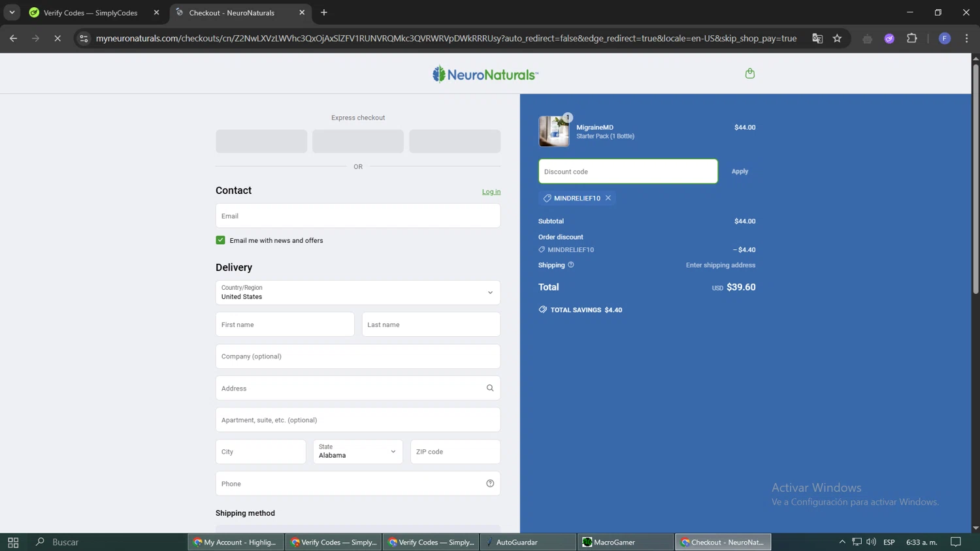Close the Verify Codes — SimplyCodes tab
980x551 pixels.
[156, 12]
